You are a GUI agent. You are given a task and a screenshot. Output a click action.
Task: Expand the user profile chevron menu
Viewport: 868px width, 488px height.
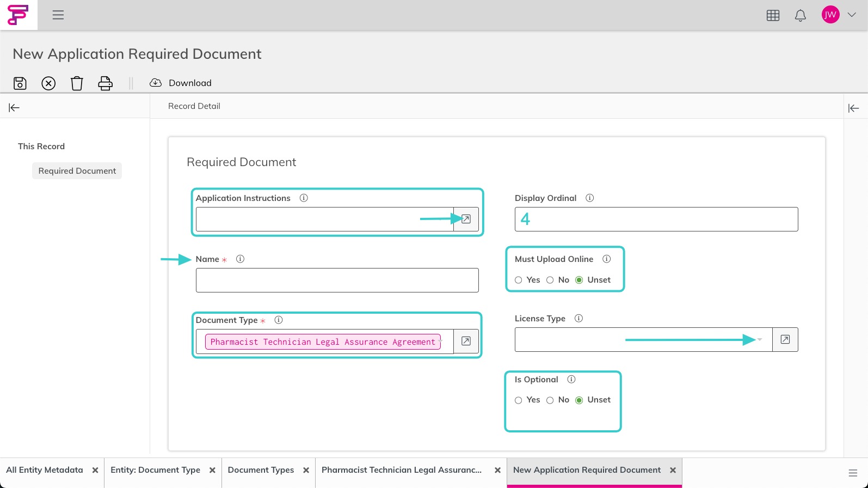coord(852,15)
